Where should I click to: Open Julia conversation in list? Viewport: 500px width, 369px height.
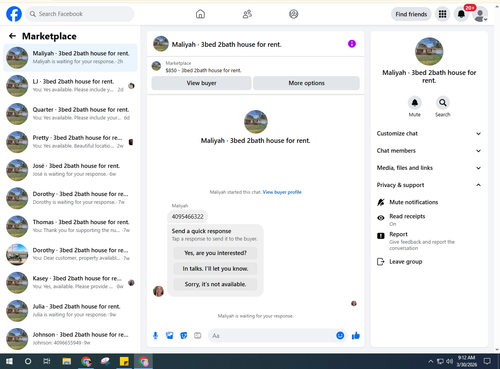click(70, 311)
